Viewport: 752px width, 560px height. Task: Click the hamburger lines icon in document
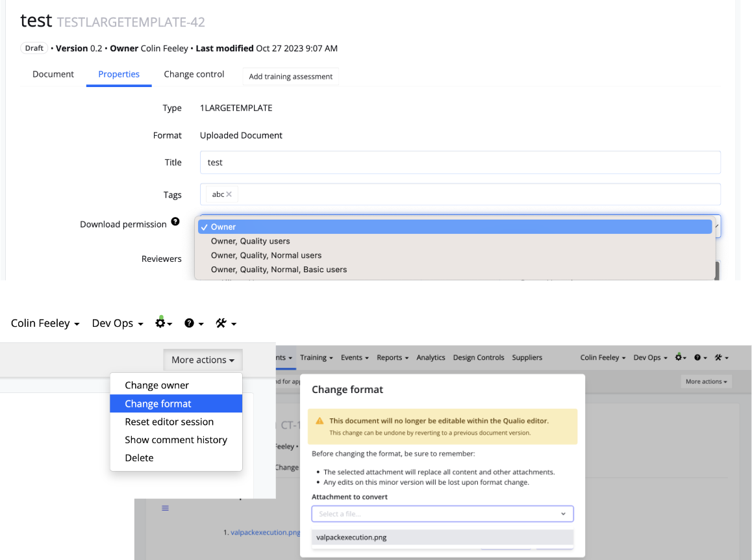165,508
